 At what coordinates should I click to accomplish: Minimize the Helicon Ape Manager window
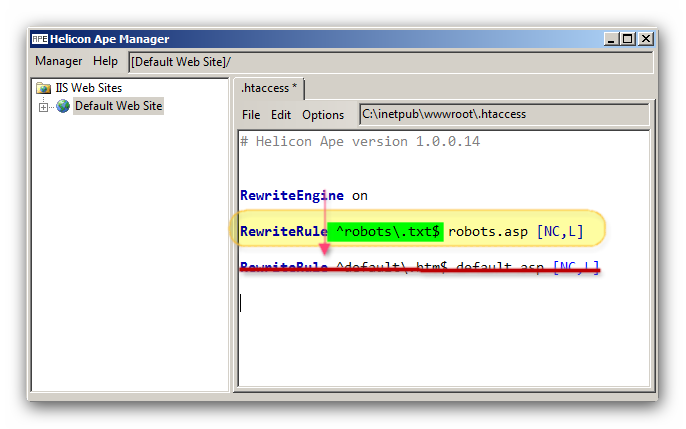[609, 39]
